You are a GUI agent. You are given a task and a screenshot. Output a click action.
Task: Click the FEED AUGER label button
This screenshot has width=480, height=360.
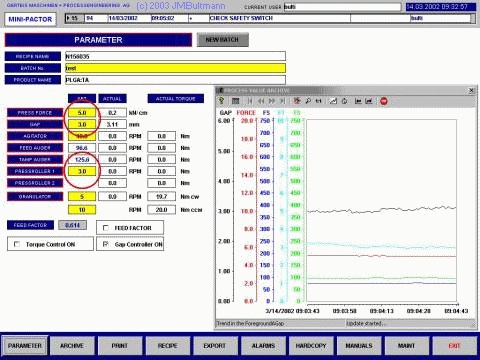(35, 148)
